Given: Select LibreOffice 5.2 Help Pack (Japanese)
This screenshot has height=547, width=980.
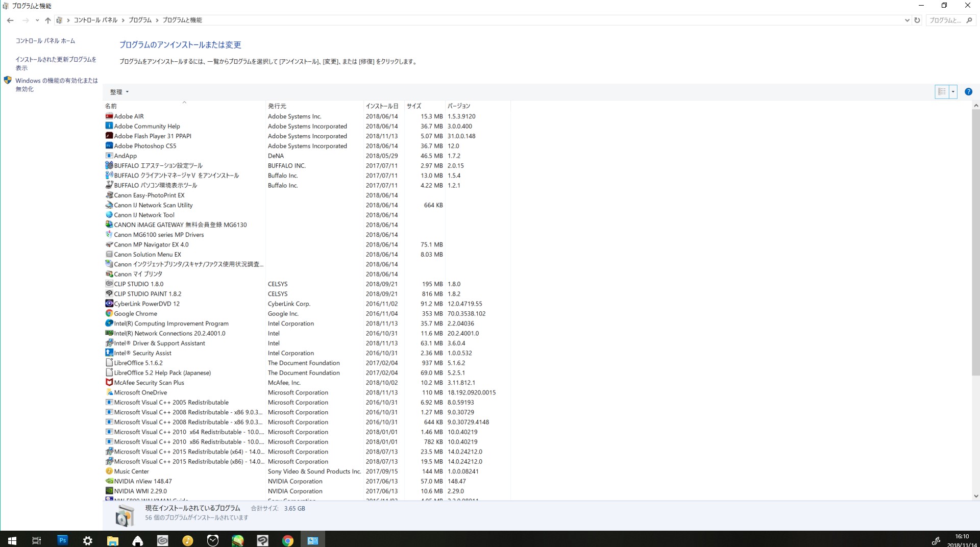Looking at the screenshot, I should coord(307,373).
